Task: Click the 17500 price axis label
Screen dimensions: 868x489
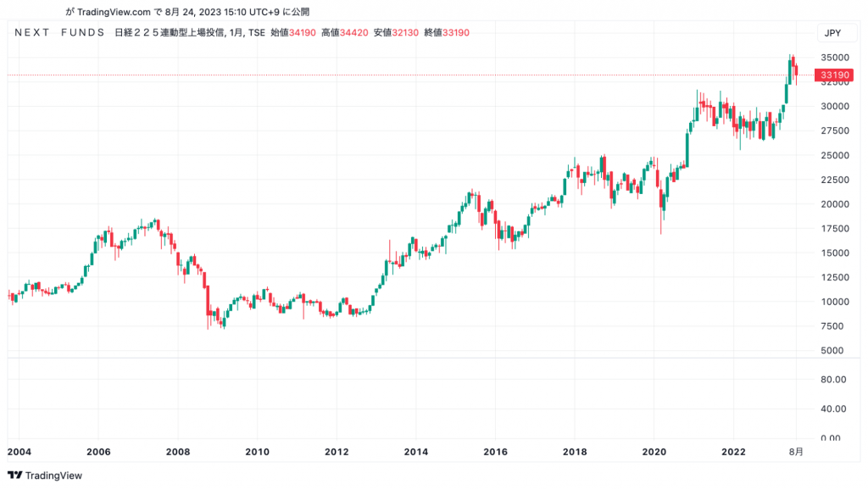Action: tap(835, 229)
